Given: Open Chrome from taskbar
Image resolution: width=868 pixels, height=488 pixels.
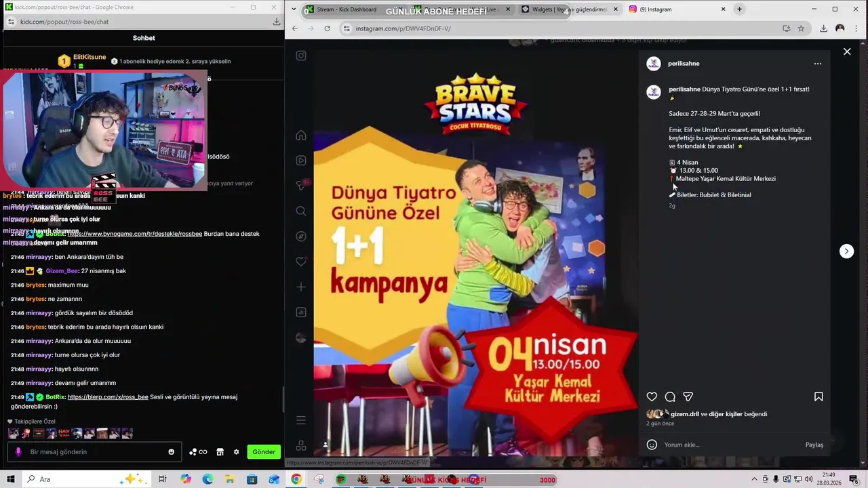Looking at the screenshot, I should tap(296, 479).
